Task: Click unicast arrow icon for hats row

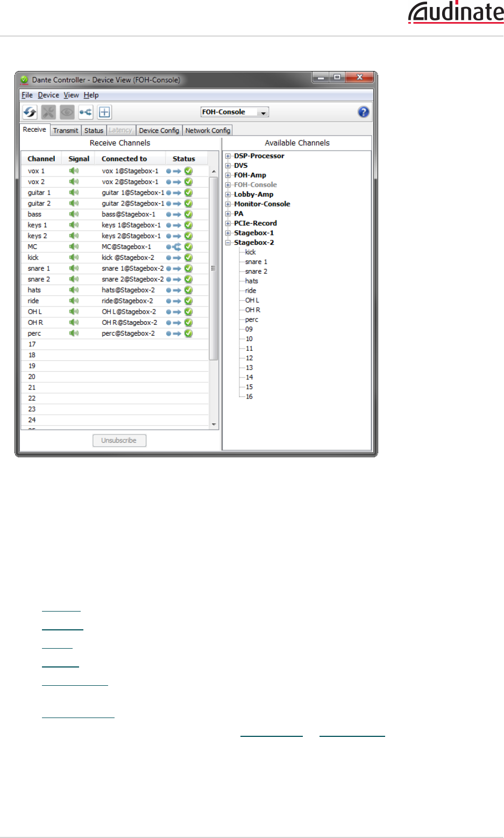Action: tap(174, 290)
